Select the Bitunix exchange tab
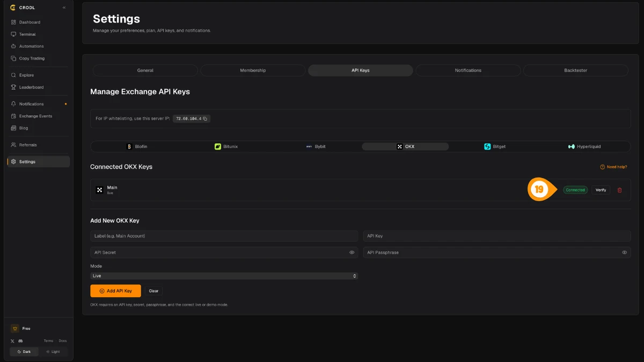The height and width of the screenshot is (362, 644). 226,146
